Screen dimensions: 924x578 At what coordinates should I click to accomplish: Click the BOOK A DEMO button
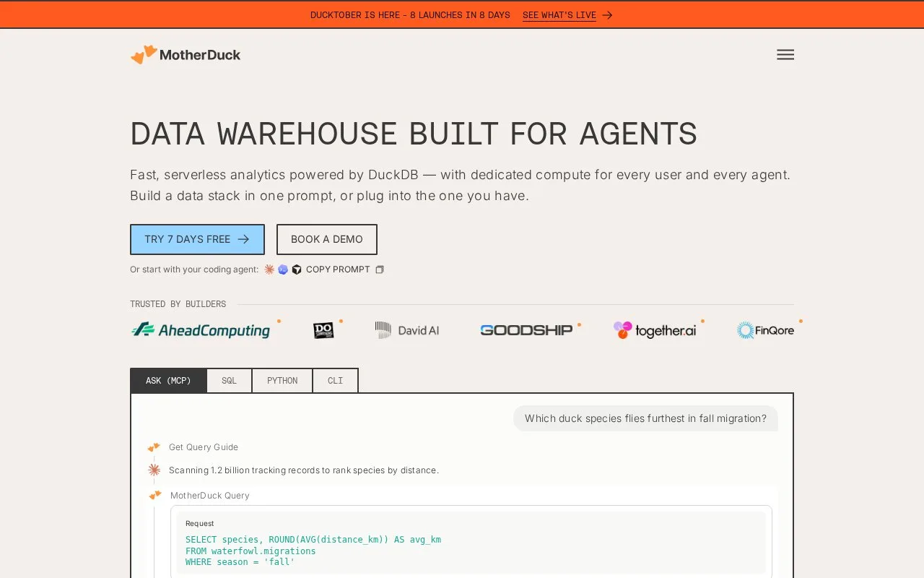pyautogui.click(x=327, y=239)
